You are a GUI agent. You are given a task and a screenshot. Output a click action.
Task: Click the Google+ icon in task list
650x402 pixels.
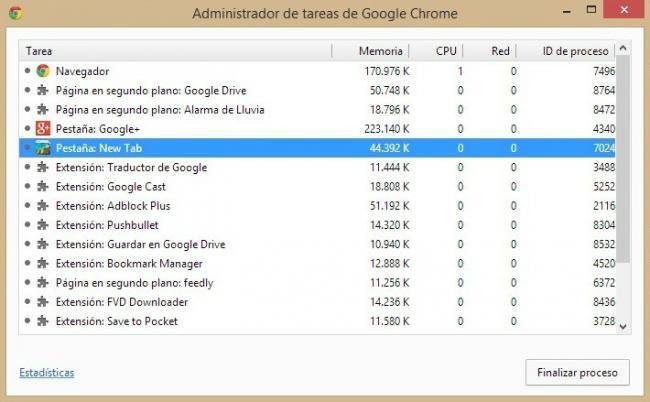(43, 129)
